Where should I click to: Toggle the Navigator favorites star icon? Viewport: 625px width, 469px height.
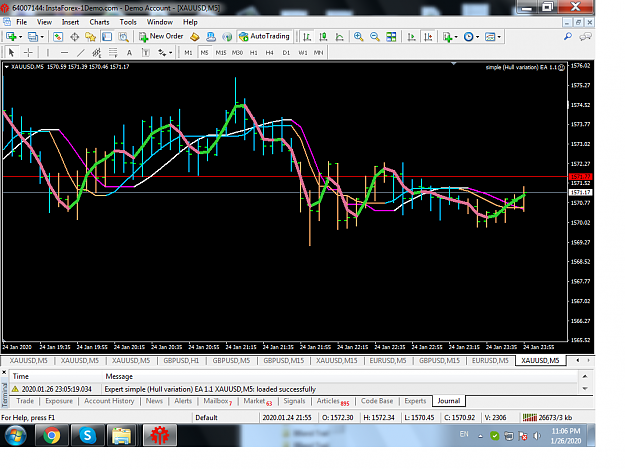[x=90, y=37]
